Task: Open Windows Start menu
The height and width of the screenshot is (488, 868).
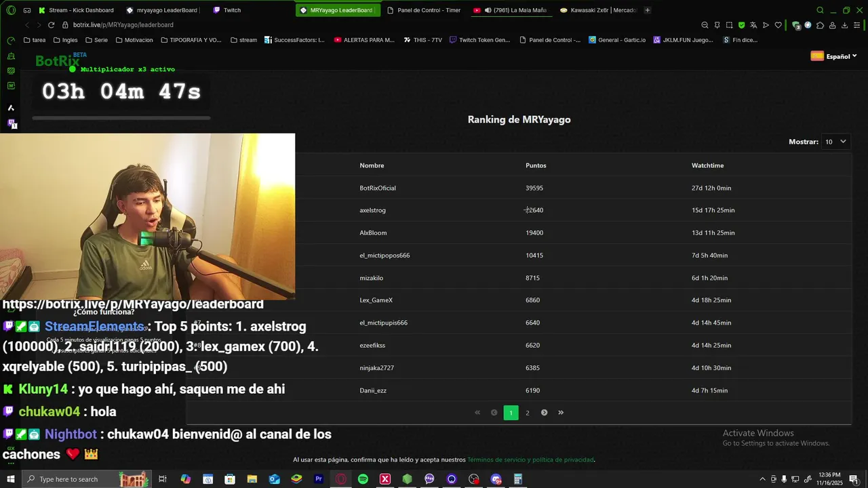Action: point(11,479)
